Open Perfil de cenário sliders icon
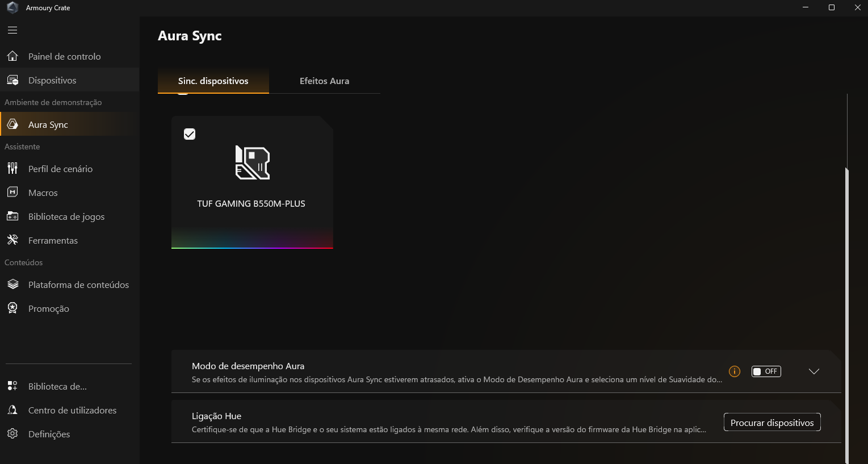 click(12, 169)
